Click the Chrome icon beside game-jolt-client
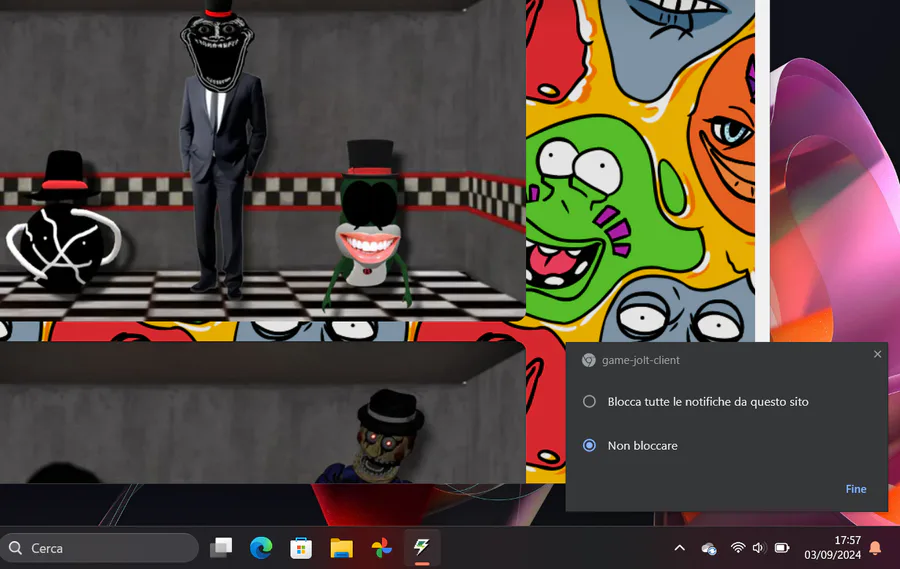The width and height of the screenshot is (900, 569). [588, 360]
